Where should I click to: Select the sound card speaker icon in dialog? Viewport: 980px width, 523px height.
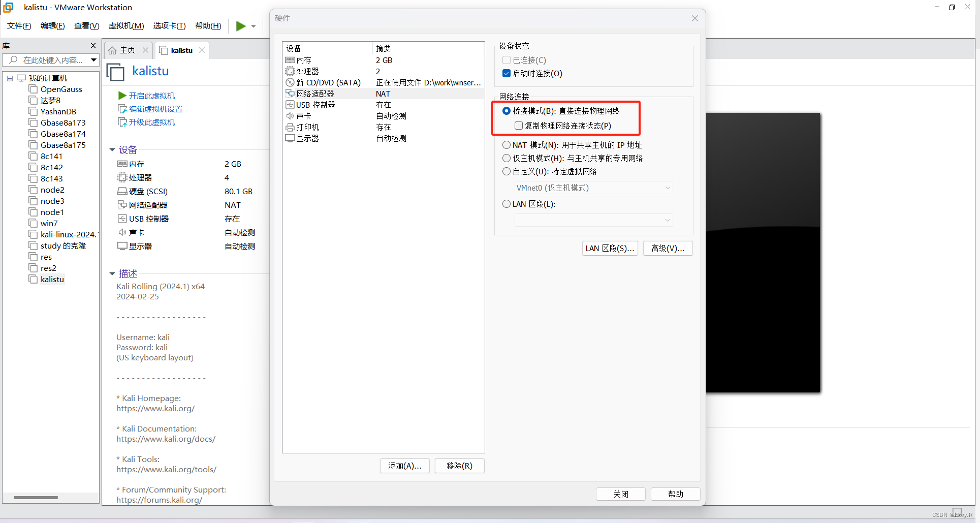pyautogui.click(x=290, y=116)
